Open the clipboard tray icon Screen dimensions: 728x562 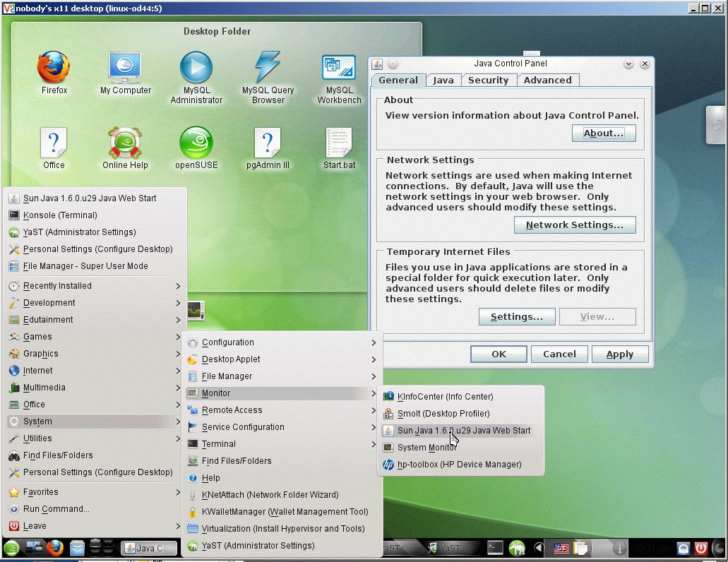580,548
